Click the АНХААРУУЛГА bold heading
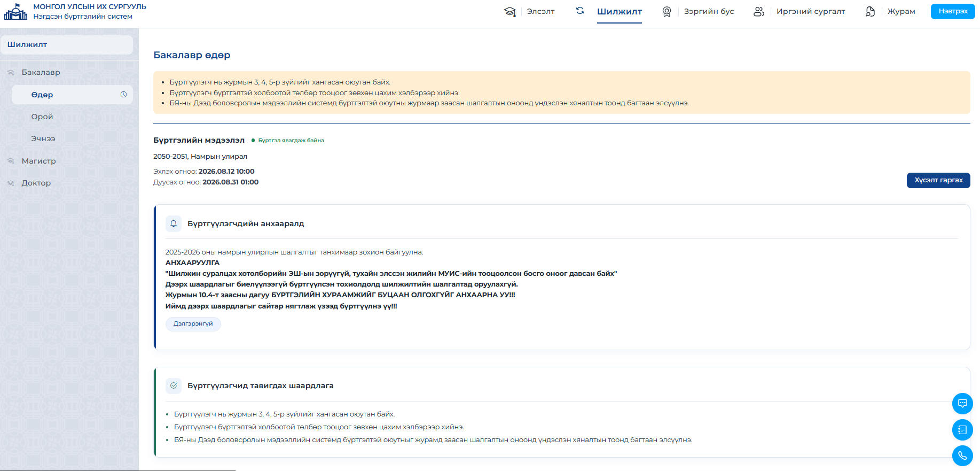The height and width of the screenshot is (471, 980). point(192,263)
